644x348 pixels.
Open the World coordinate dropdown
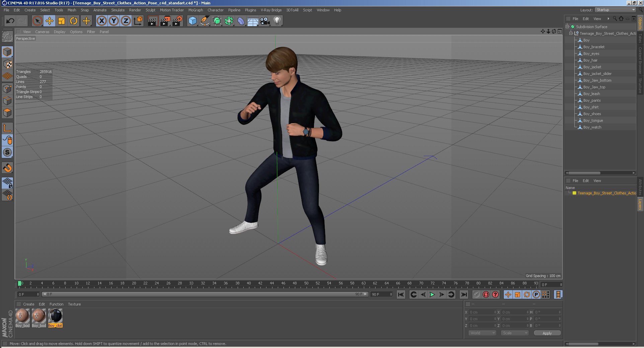(482, 333)
